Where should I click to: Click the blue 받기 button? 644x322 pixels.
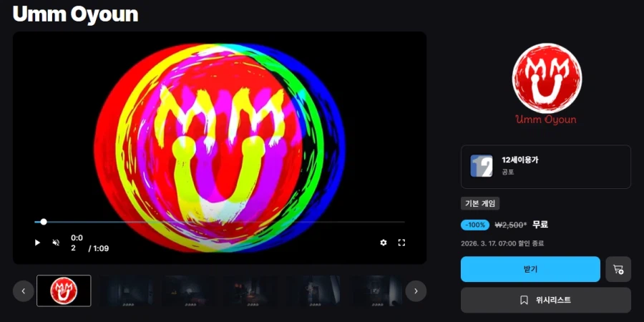(x=530, y=269)
